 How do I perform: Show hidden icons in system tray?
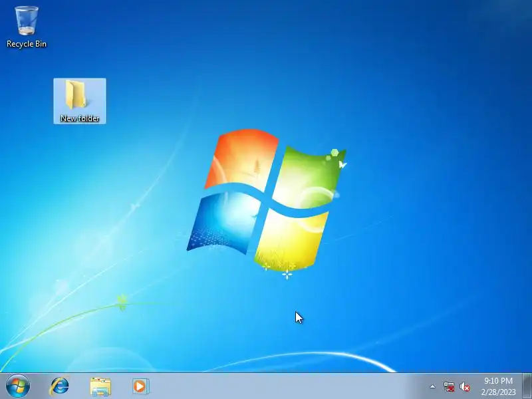[x=433, y=386]
